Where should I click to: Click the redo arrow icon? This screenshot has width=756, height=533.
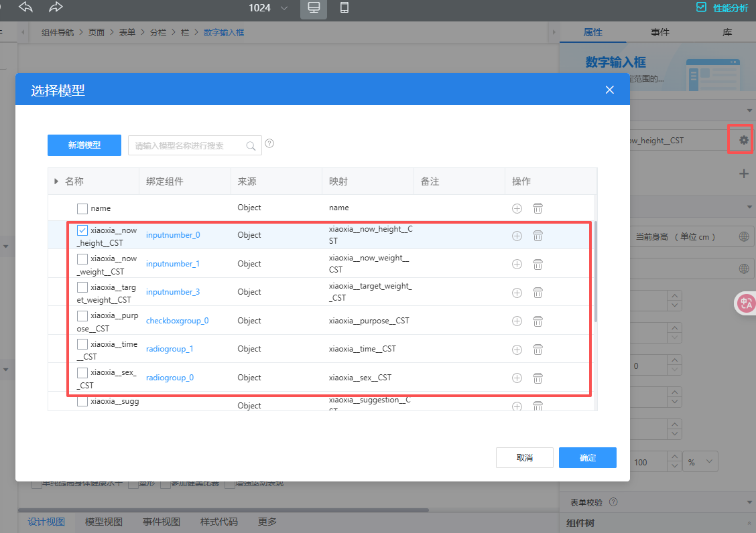(x=56, y=7)
